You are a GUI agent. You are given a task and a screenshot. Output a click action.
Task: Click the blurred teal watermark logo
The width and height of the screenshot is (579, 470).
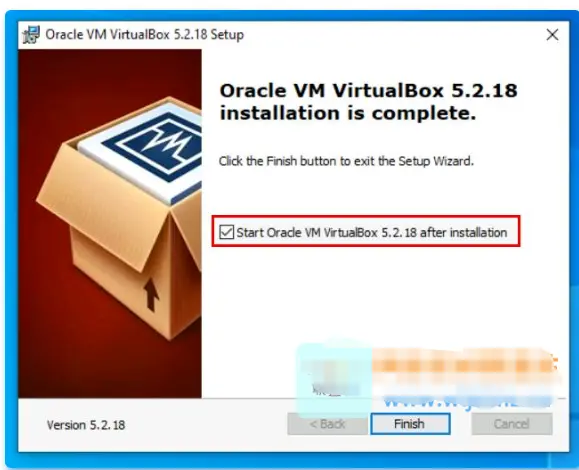pyautogui.click(x=334, y=377)
